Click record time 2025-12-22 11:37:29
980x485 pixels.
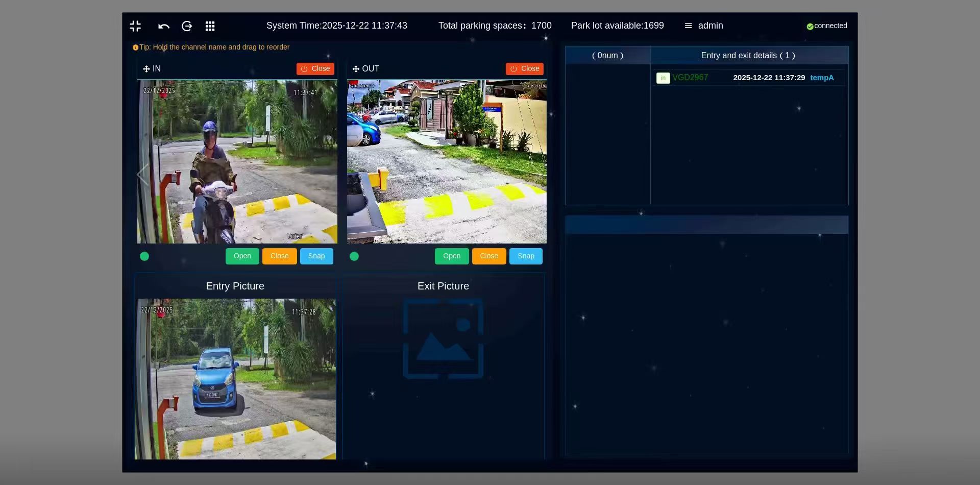tap(769, 78)
